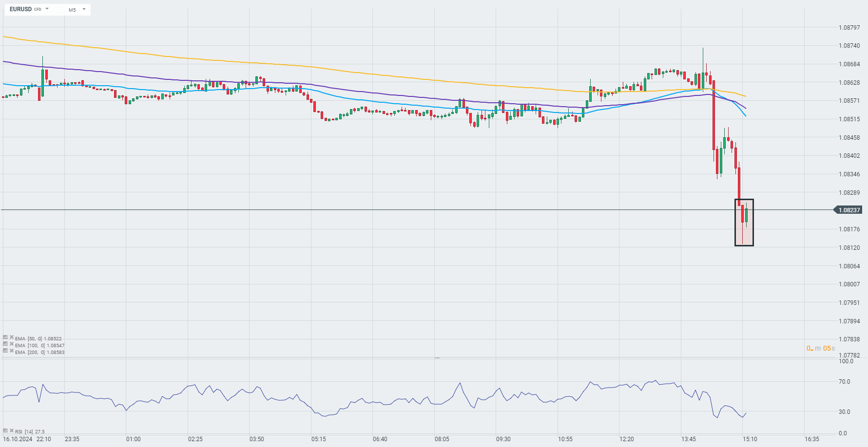Viewport: 868px width, 447px height.
Task: Click the M5 timeframe label
Action: point(72,10)
